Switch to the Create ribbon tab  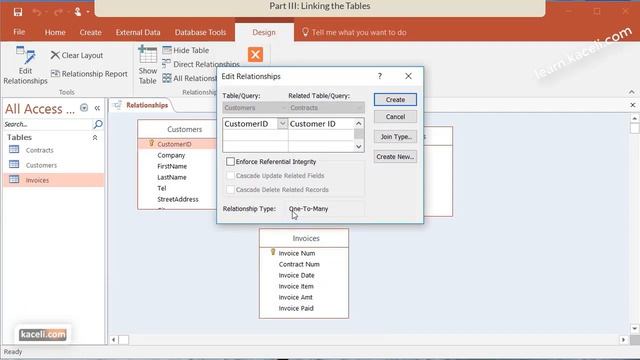coord(91,32)
